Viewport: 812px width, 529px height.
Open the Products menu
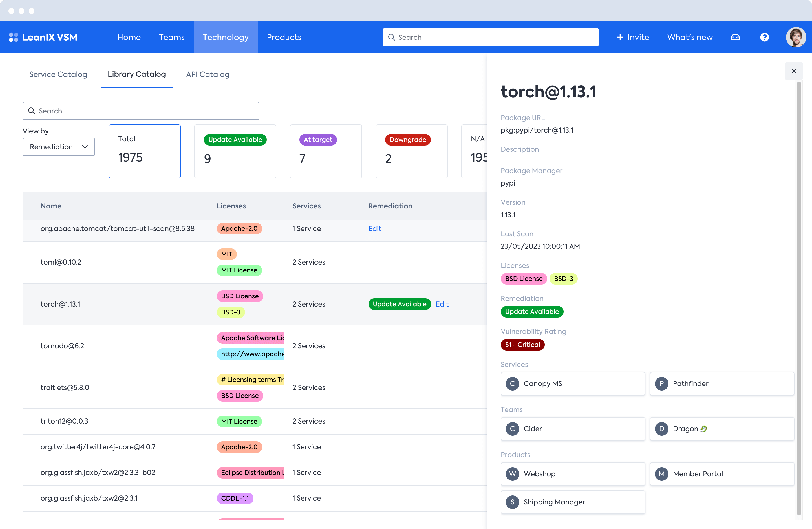click(x=284, y=37)
